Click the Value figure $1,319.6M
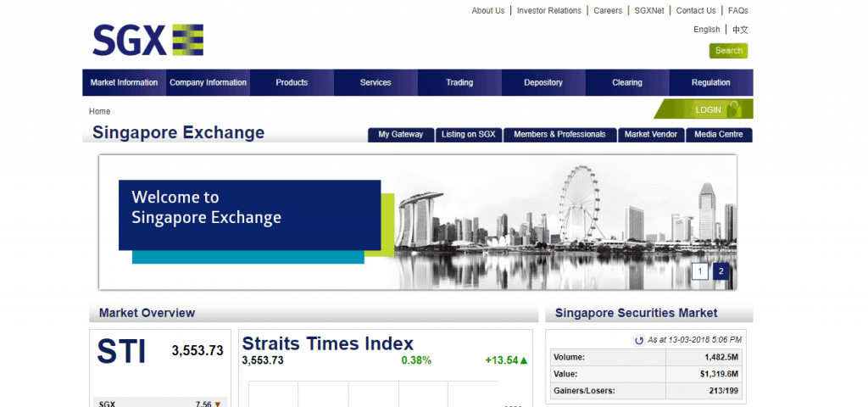 pos(721,374)
